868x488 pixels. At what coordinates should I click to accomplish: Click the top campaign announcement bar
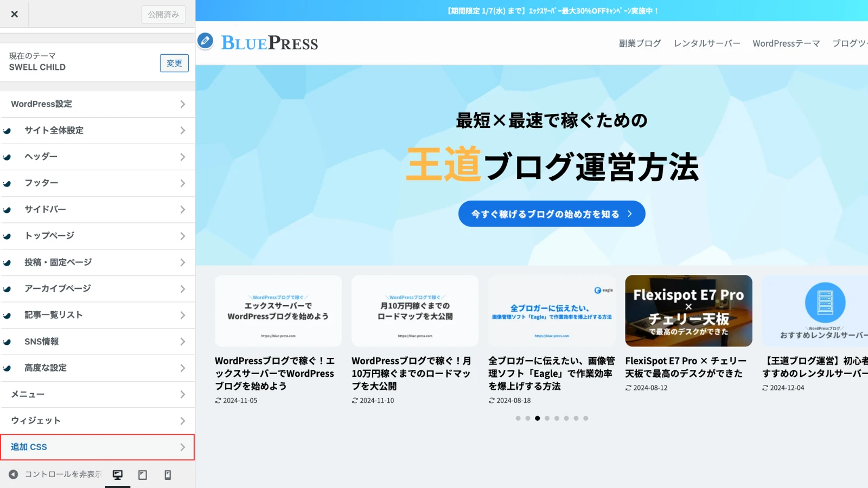[x=532, y=11]
